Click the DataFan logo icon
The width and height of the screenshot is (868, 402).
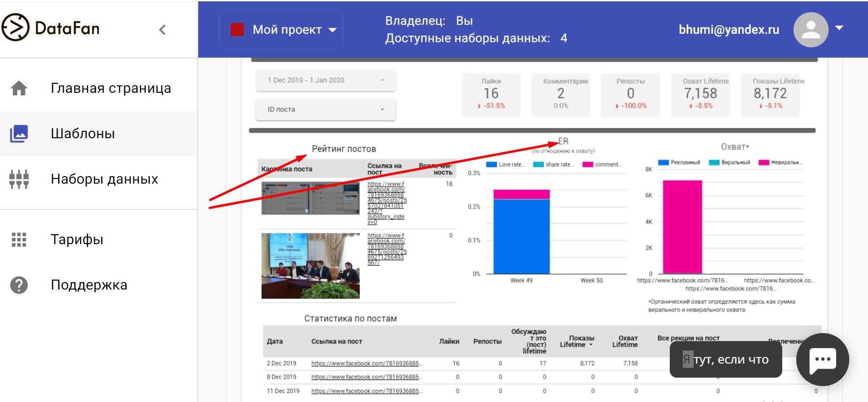pos(15,28)
